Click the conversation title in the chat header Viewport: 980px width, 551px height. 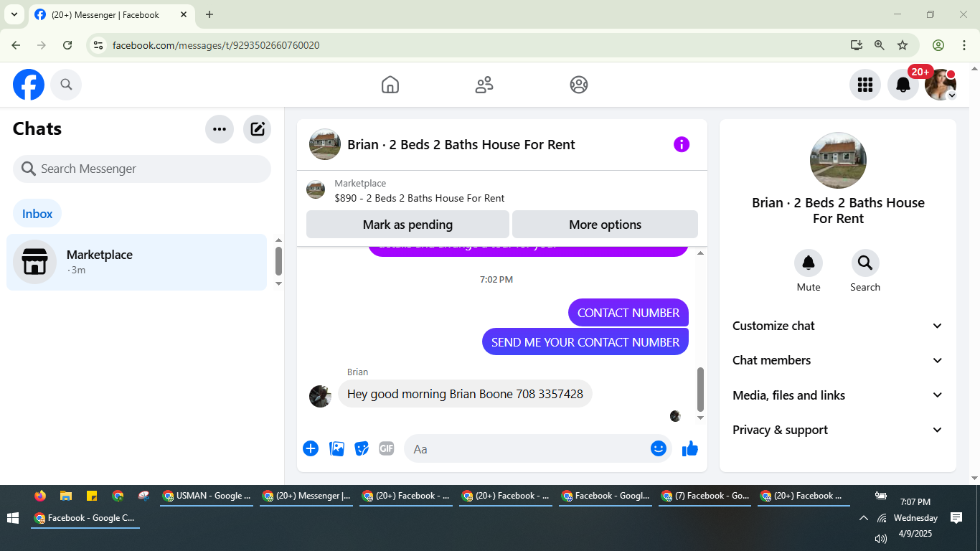(461, 144)
